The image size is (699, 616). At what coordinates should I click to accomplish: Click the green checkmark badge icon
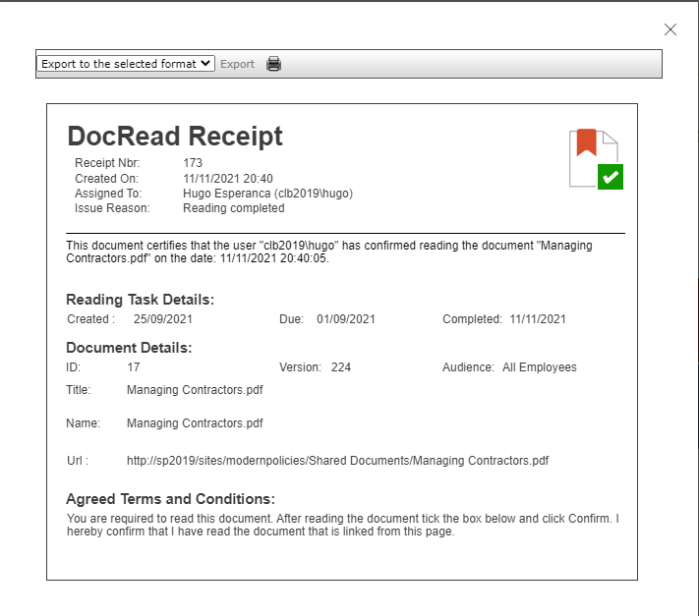(611, 177)
